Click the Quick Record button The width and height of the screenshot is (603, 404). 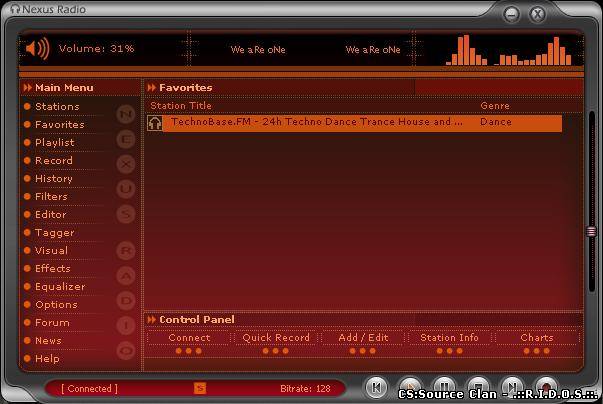click(276, 338)
